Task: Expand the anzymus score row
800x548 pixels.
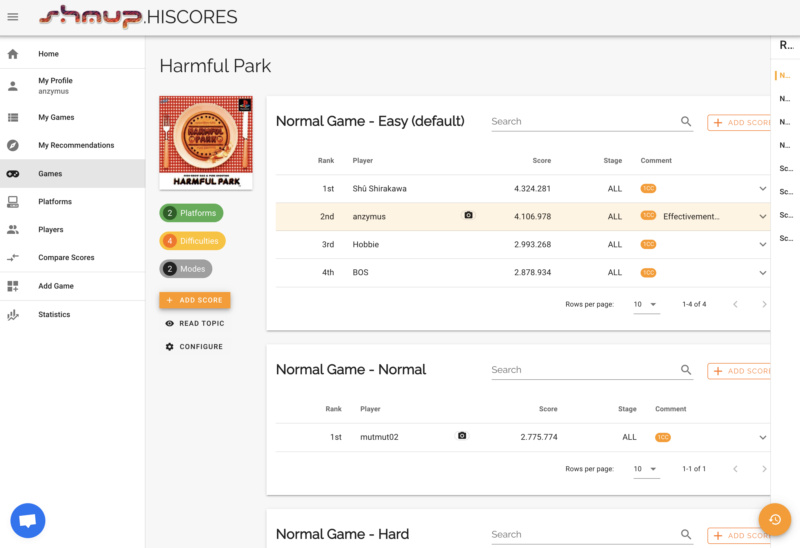Action: point(763,216)
